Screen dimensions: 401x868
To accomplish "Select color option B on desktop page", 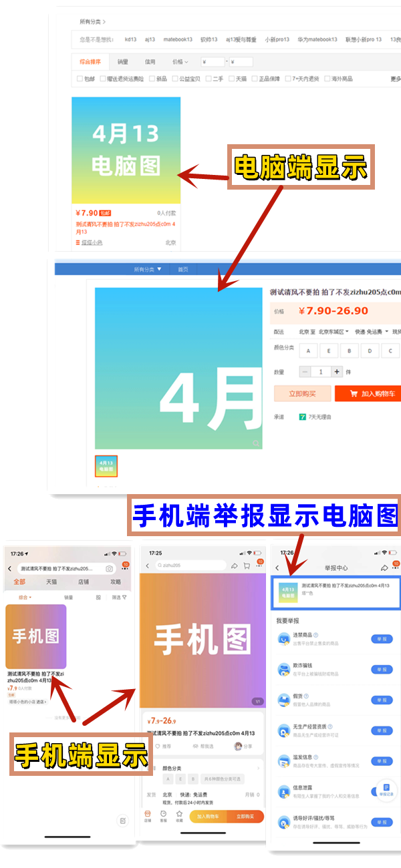I will click(x=349, y=351).
